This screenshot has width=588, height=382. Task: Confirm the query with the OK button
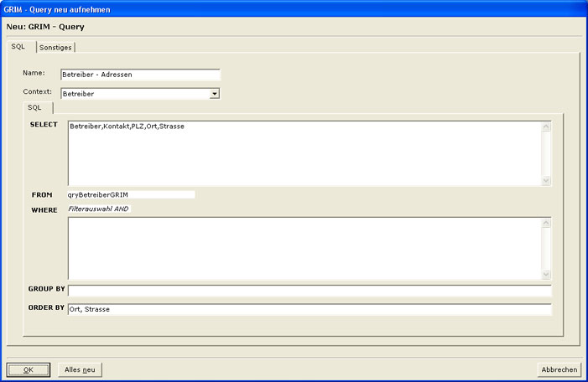[29, 369]
